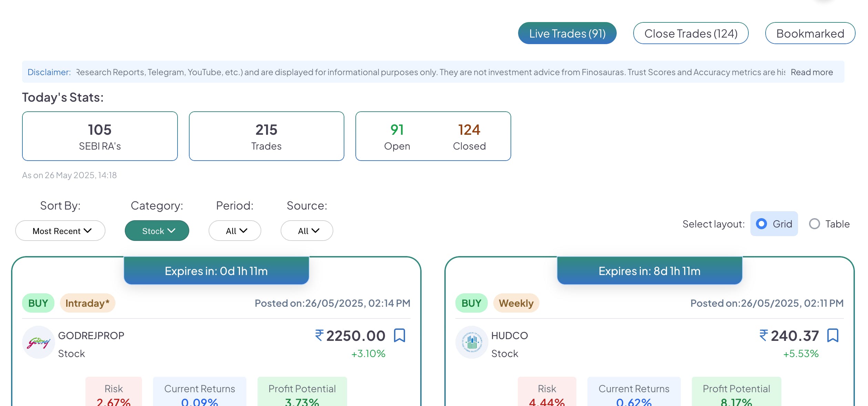Open the Most Recent sort dropdown

[60, 231]
